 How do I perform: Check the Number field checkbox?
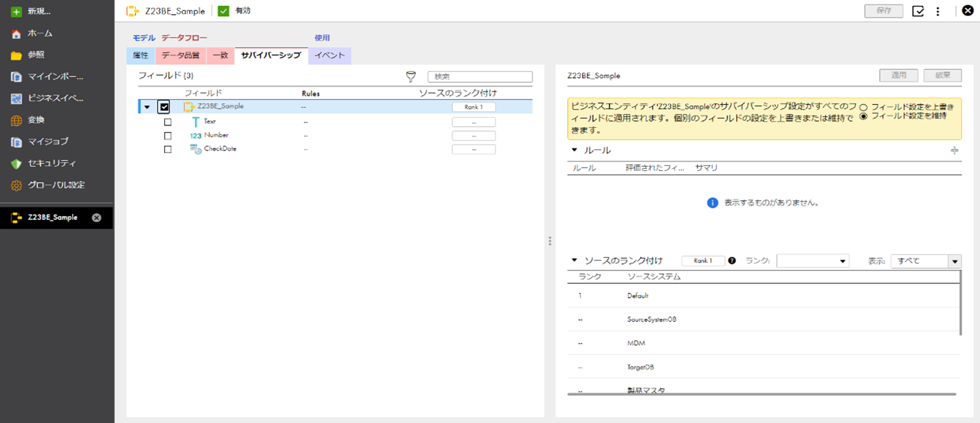coord(168,136)
